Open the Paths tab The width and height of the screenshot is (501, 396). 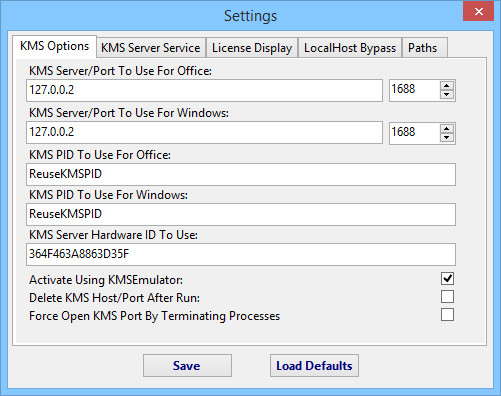click(424, 48)
